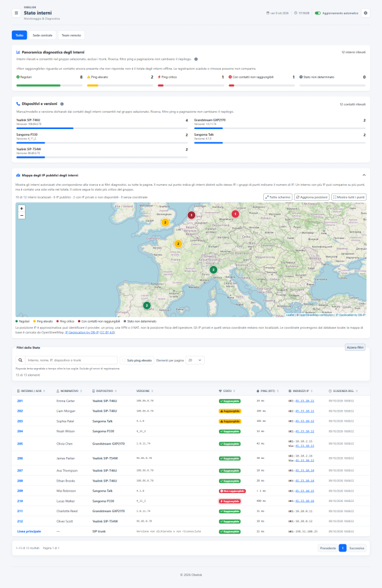The image size is (382, 588).
Task: Click the green marker over Spain
Action: pos(147,305)
